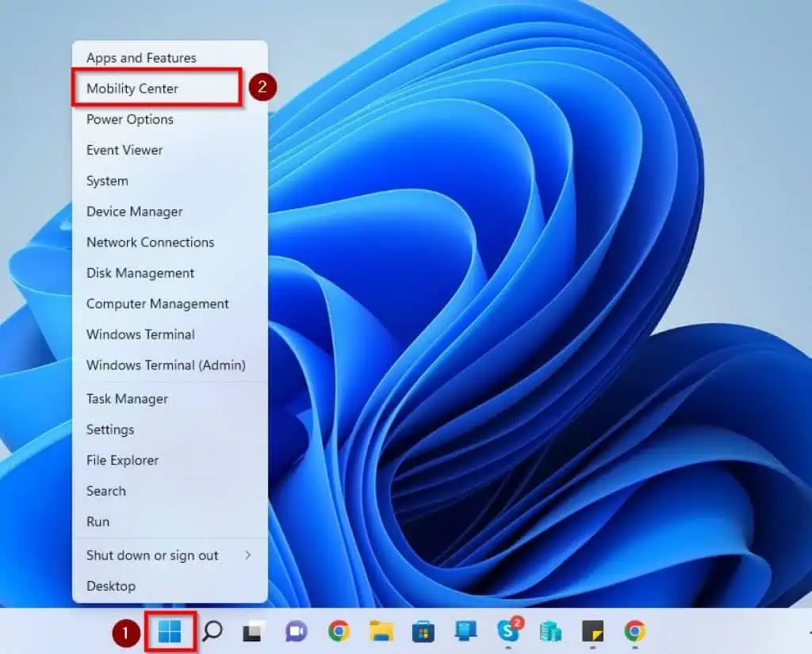Choose Run in the context menu
812x654 pixels.
point(98,522)
